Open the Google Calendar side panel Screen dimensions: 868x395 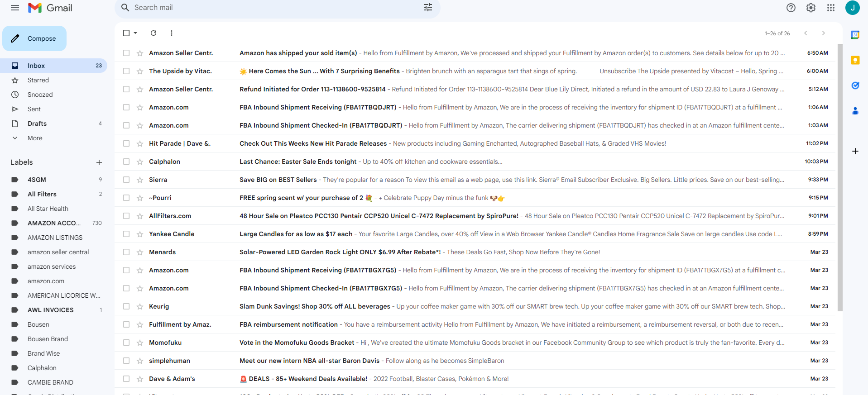(855, 35)
